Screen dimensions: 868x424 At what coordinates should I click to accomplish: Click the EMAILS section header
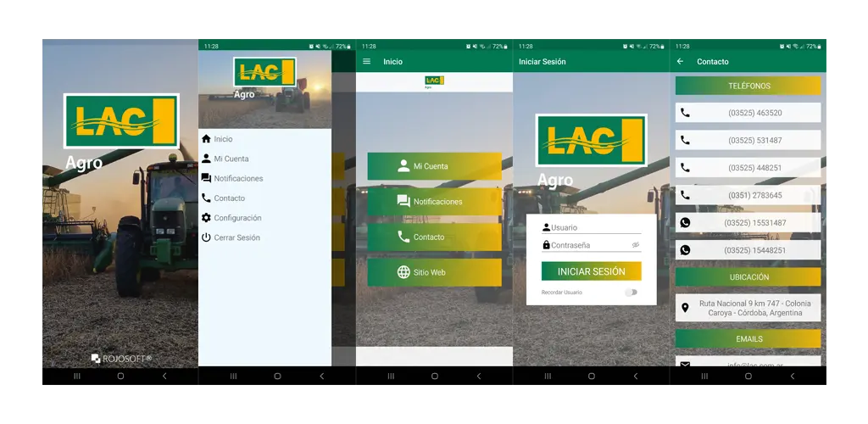[748, 338]
